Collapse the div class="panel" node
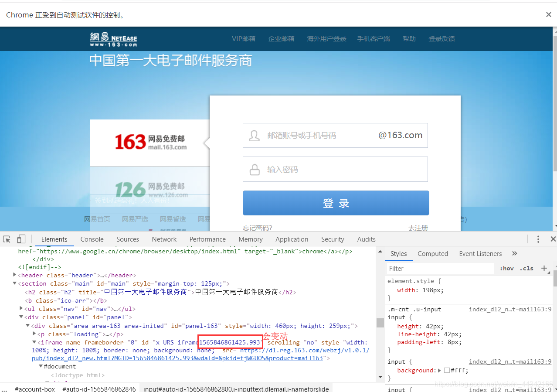The height and width of the screenshot is (392, 557). (21, 317)
